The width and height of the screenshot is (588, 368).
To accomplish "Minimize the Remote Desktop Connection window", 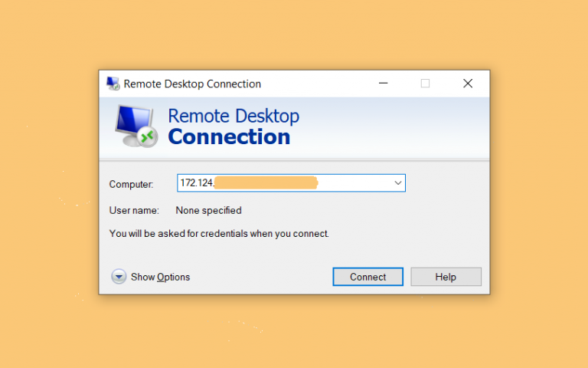I will click(384, 84).
